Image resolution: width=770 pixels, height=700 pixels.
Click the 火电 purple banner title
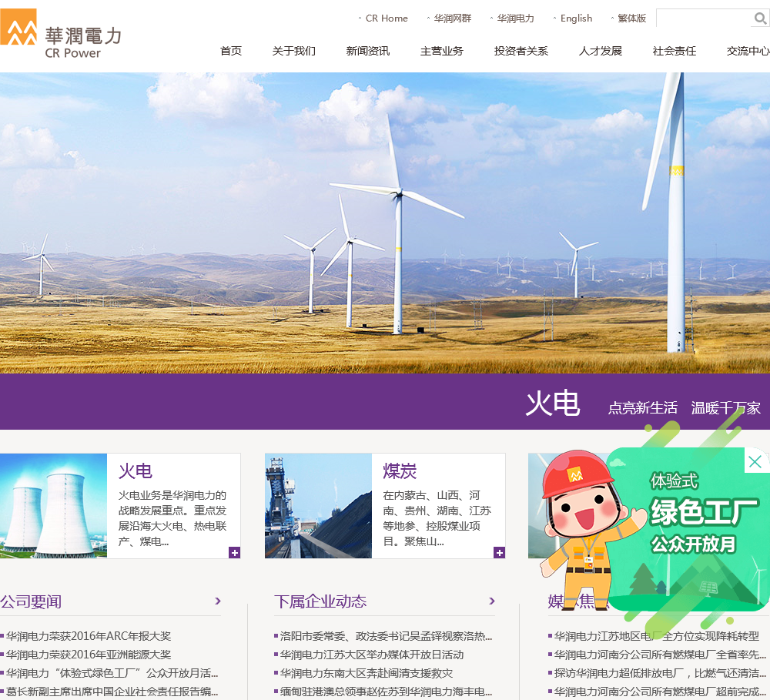point(553,403)
